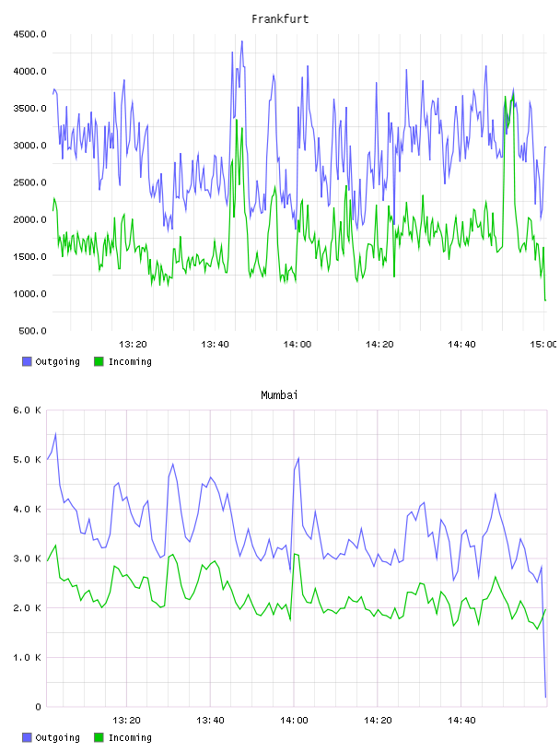The width and height of the screenshot is (560, 752).
Task: Click the 14:40 time label on Frankfurt chart
Action: click(x=461, y=345)
